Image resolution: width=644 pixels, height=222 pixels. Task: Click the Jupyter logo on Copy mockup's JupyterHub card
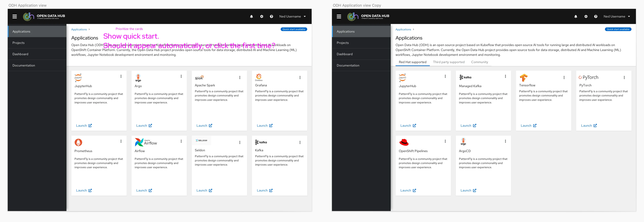point(402,78)
